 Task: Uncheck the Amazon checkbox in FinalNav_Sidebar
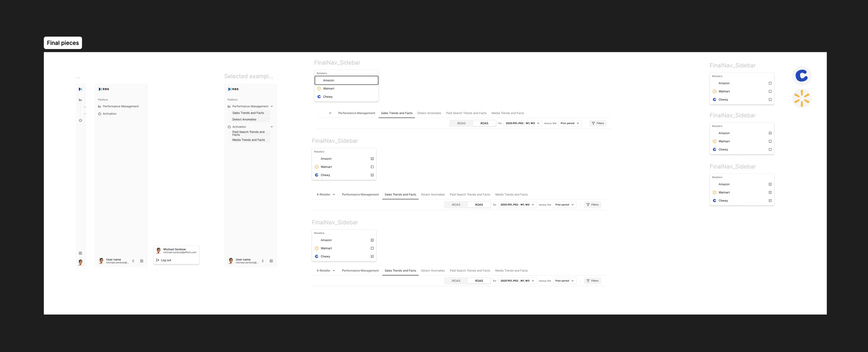(x=372, y=158)
